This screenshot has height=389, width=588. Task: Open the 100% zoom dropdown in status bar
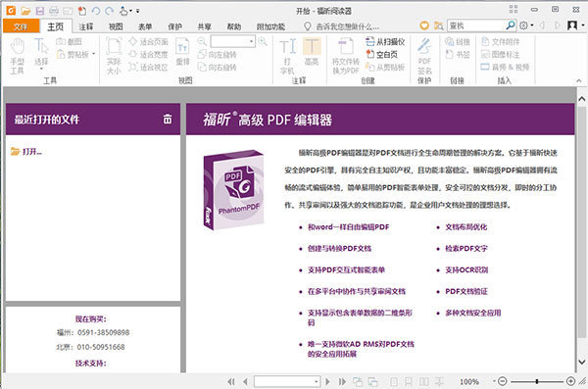[494, 381]
